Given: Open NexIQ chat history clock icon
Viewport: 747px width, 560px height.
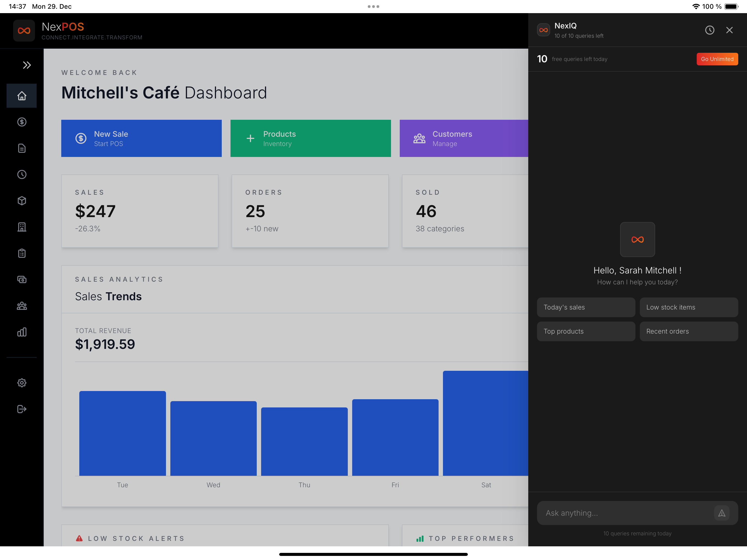Looking at the screenshot, I should tap(710, 30).
